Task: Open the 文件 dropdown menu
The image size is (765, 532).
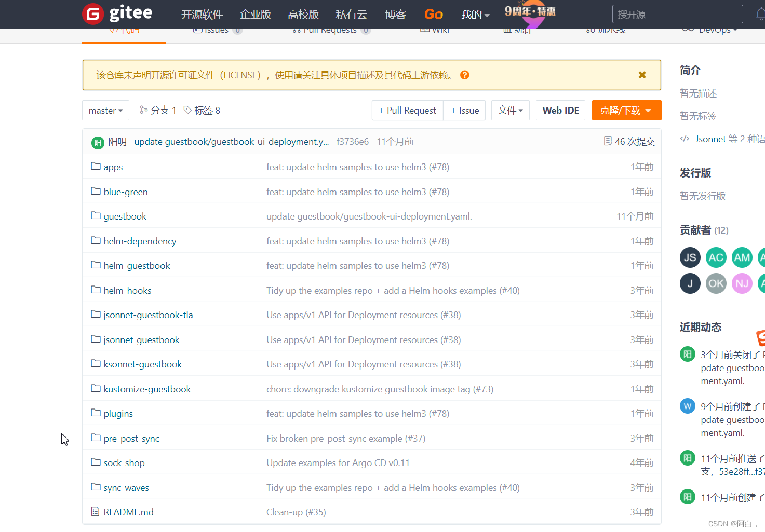Action: pyautogui.click(x=511, y=110)
